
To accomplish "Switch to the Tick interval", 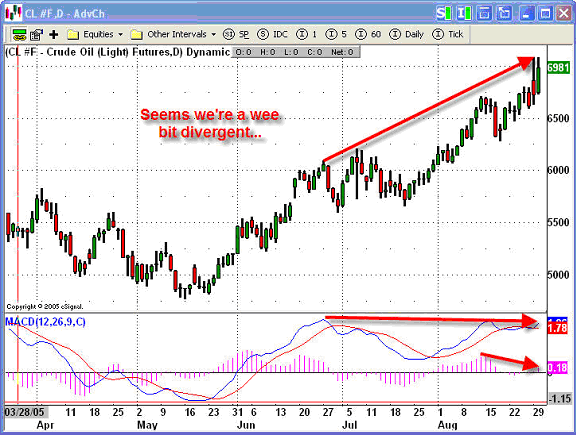I will [x=447, y=34].
